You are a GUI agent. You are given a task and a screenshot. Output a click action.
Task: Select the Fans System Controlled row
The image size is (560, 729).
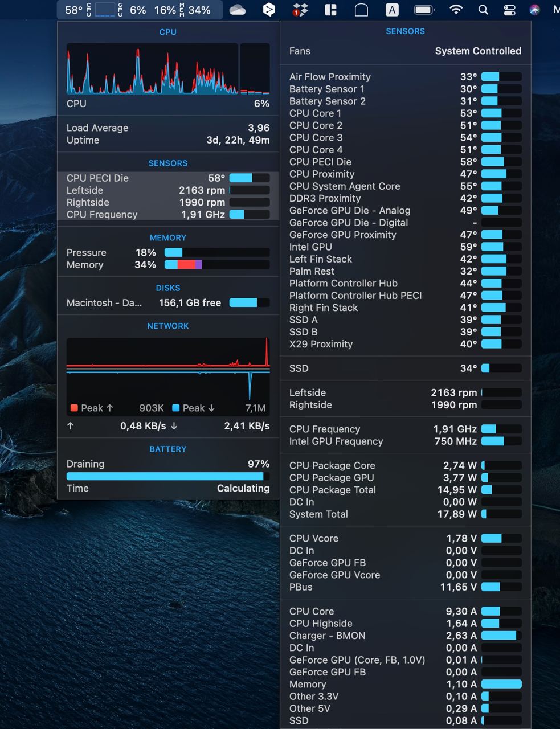(405, 51)
